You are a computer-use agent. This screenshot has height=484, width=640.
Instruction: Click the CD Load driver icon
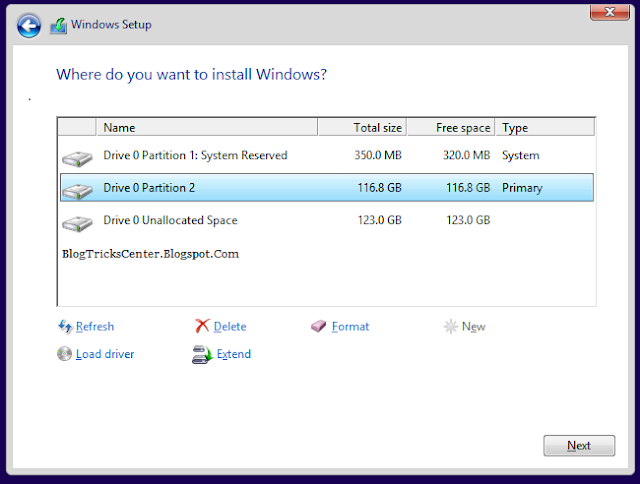[x=64, y=354]
